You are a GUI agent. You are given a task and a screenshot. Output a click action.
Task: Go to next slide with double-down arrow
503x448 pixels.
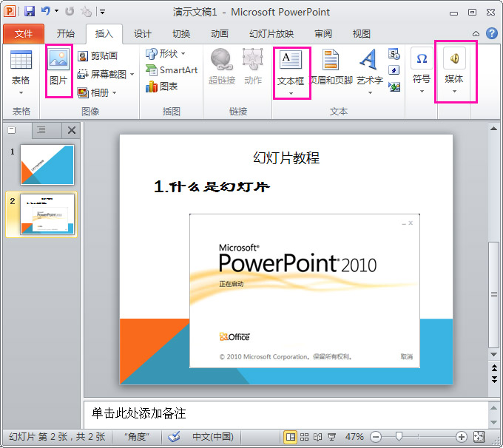[494, 379]
